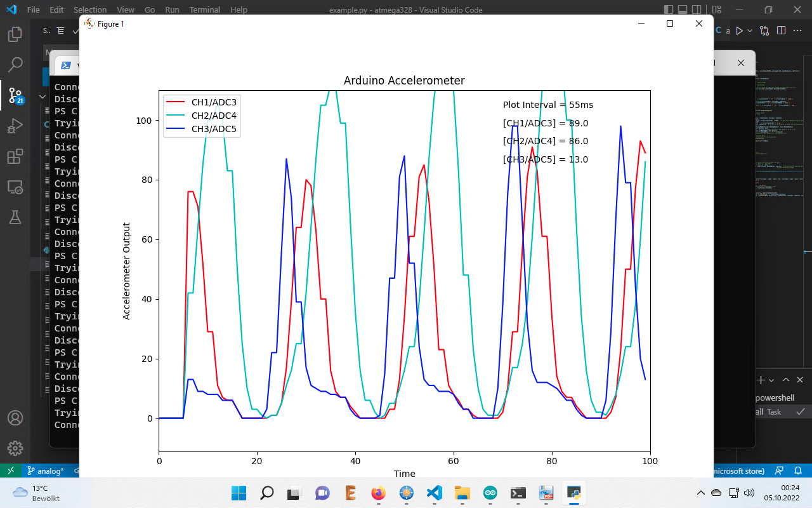Click the CH2/ADC4 legend entry
This screenshot has width=812, height=508.
click(x=202, y=116)
